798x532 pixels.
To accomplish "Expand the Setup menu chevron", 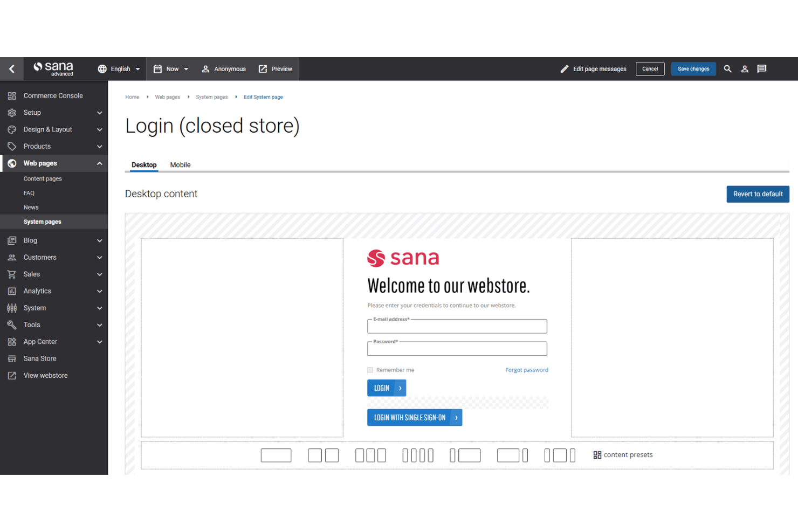I will [x=100, y=113].
